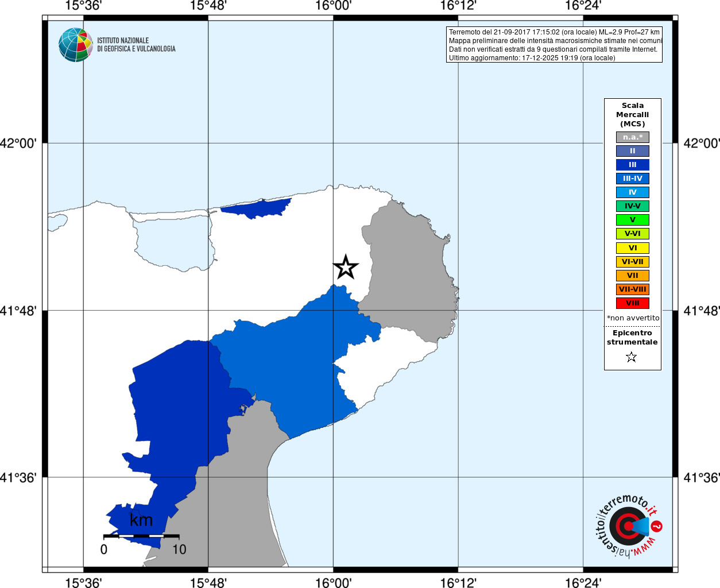Image resolution: width=720 pixels, height=588 pixels.
Task: Click the haisentitoilterremoto.it logo
Action: (x=629, y=526)
